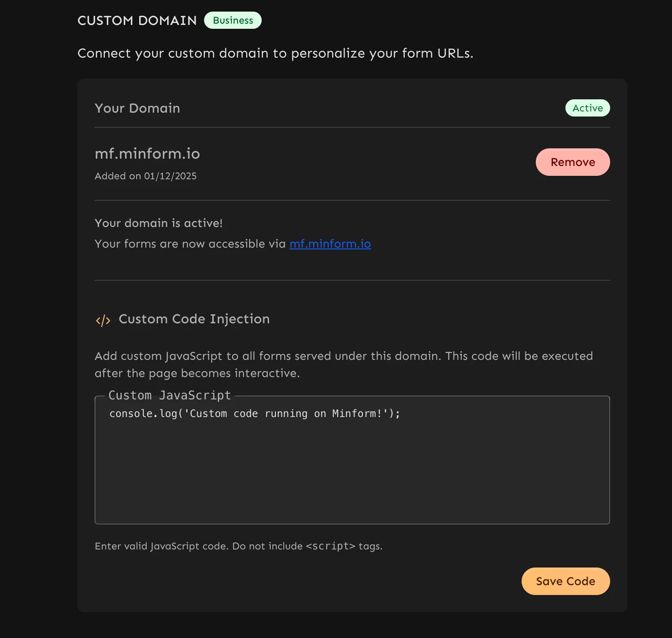
Task: Select the console.log code line
Action: point(254,413)
